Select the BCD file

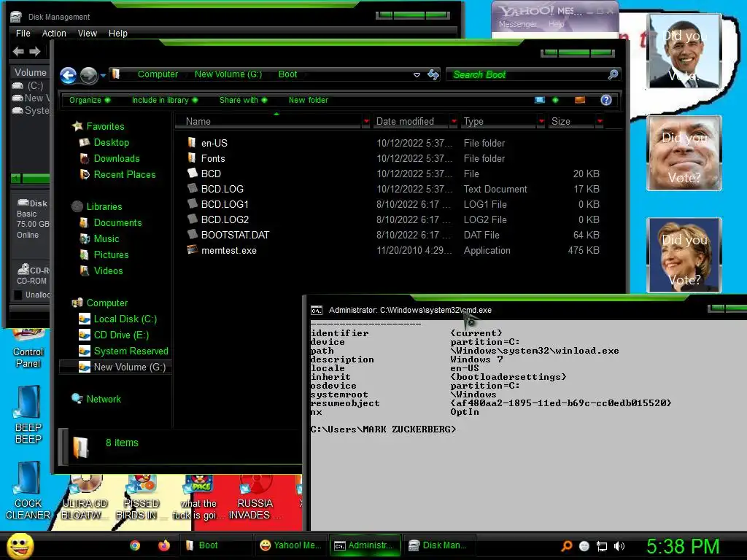coord(211,174)
